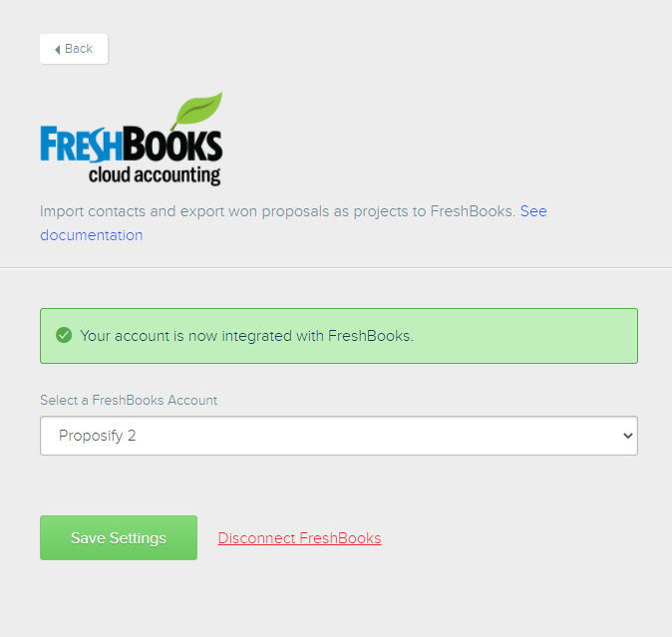Click the blue 'Fresh' part of the logo
Screen dimensions: 672x637
coord(82,145)
